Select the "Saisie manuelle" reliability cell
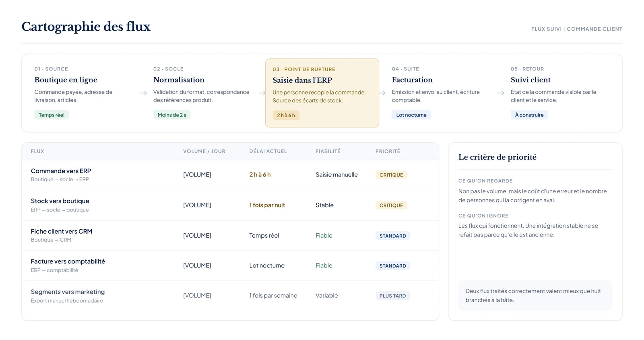This screenshot has width=644, height=340. (x=336, y=175)
